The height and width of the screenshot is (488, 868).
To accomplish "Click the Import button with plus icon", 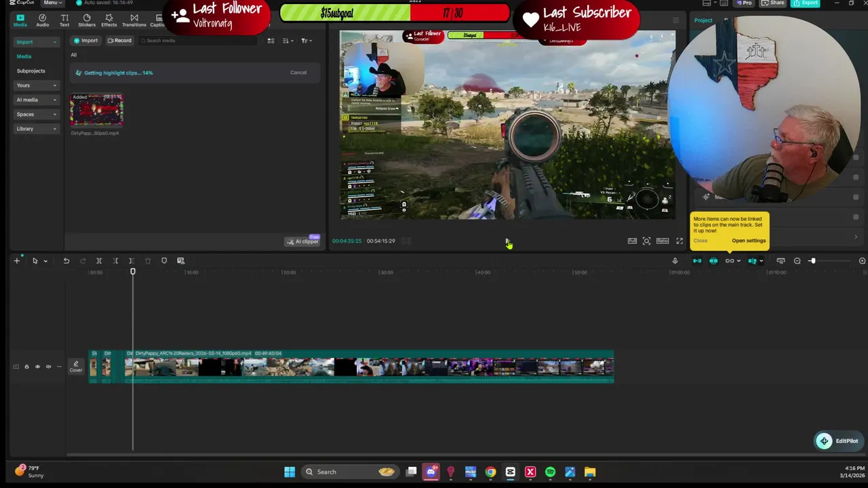I will click(x=85, y=41).
